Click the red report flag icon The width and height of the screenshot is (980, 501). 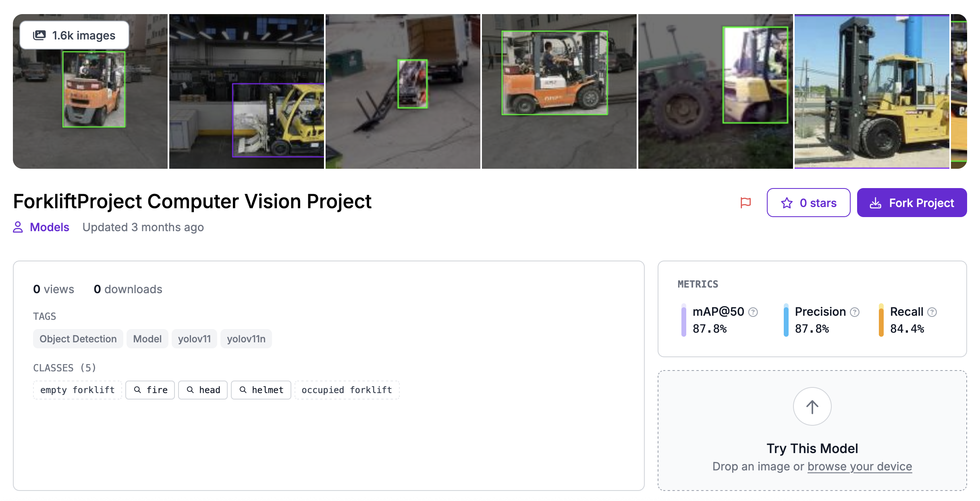[745, 203]
